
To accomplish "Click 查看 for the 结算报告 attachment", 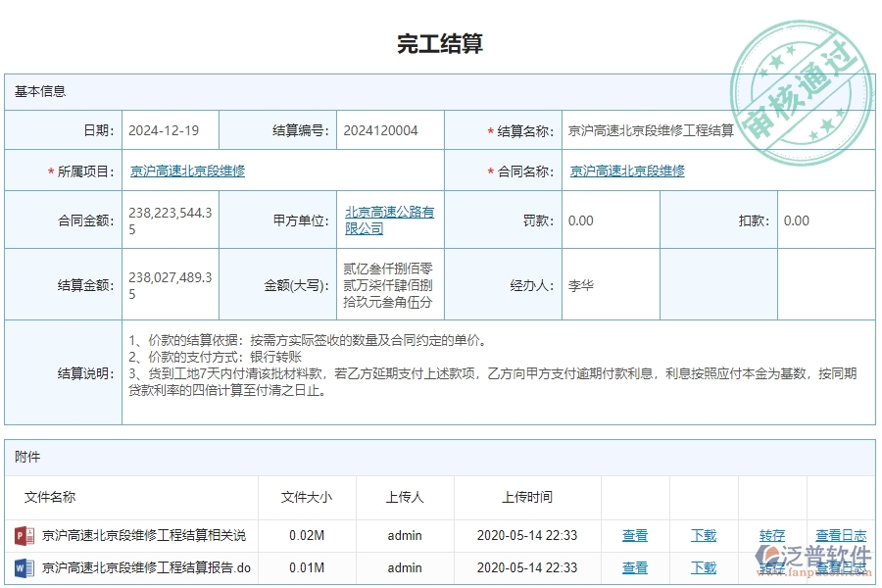I will coord(634,567).
